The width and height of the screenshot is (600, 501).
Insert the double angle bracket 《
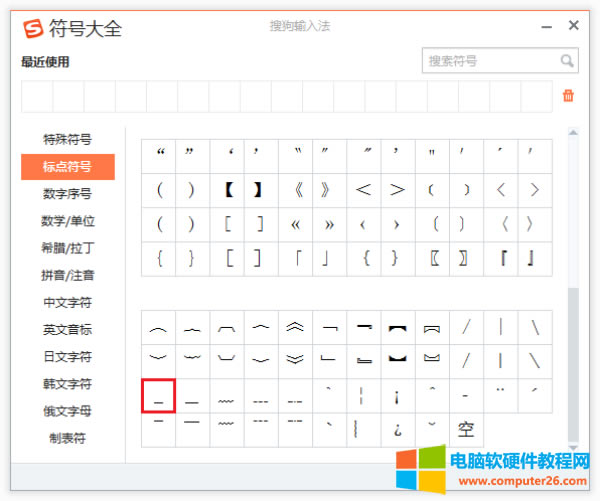(295, 189)
